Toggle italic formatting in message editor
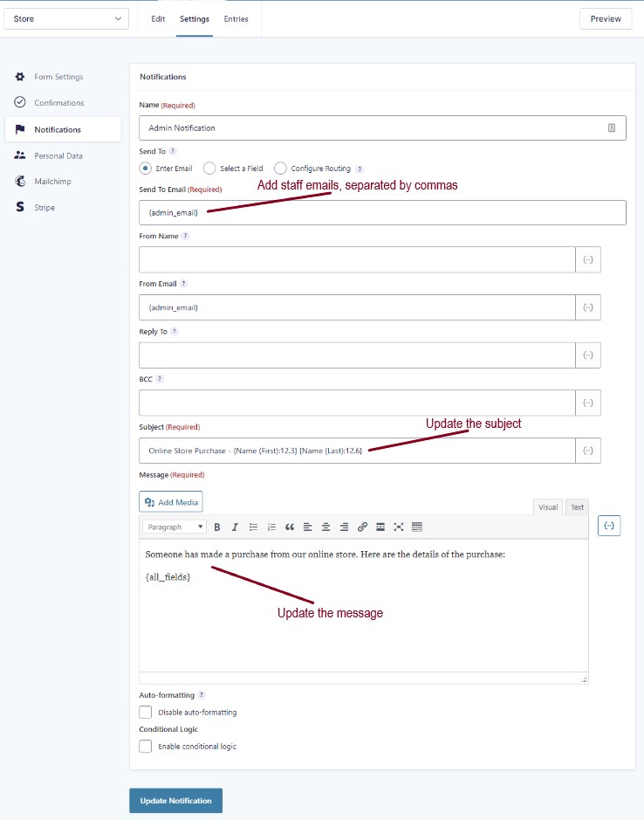The image size is (644, 820). tap(235, 527)
